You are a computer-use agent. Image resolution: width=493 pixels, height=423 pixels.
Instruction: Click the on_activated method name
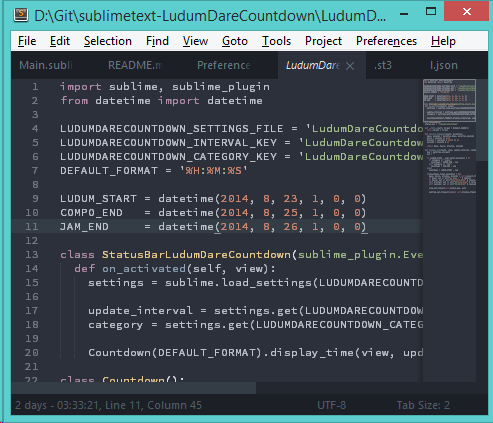(144, 269)
